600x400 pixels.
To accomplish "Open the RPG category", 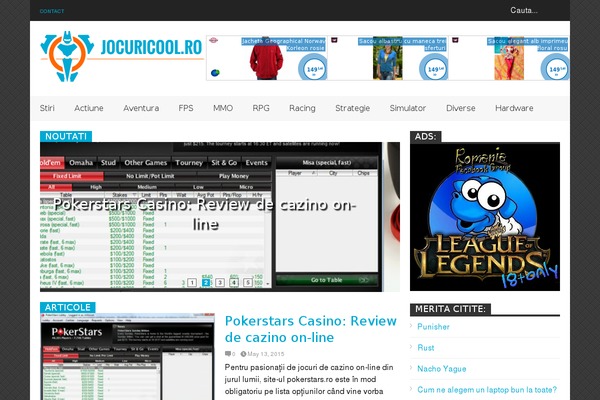I will click(261, 108).
